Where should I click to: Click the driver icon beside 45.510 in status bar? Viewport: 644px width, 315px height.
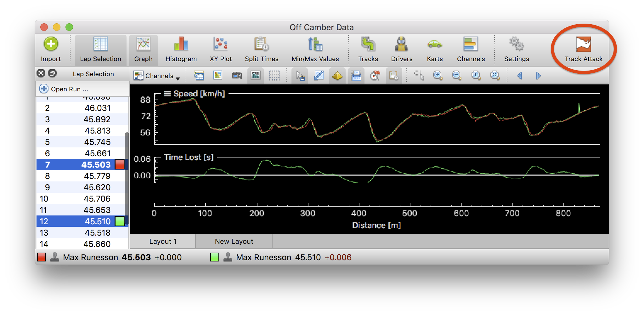228,257
